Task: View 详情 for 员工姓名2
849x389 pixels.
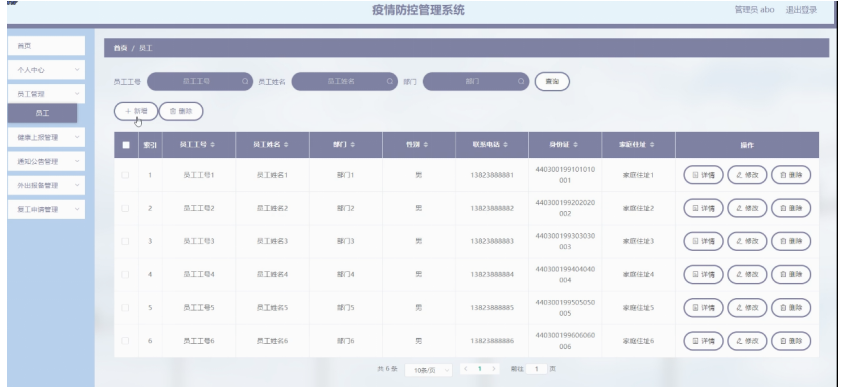Action: [703, 208]
